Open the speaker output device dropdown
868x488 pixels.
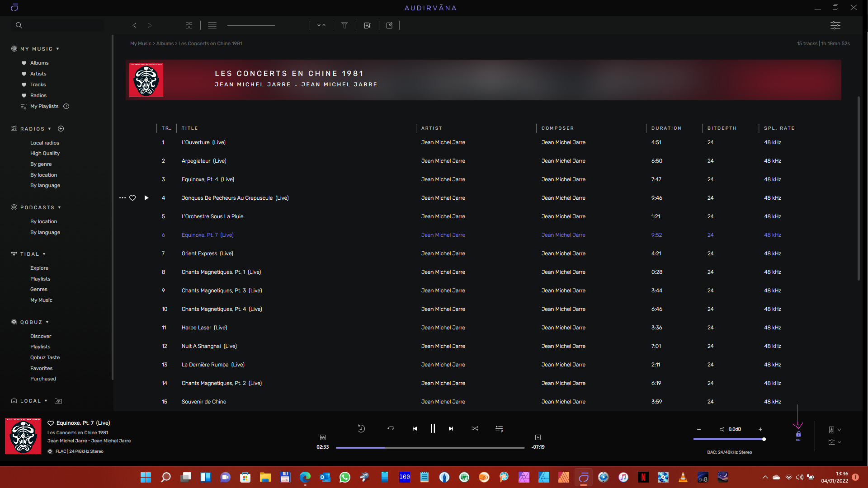835,430
